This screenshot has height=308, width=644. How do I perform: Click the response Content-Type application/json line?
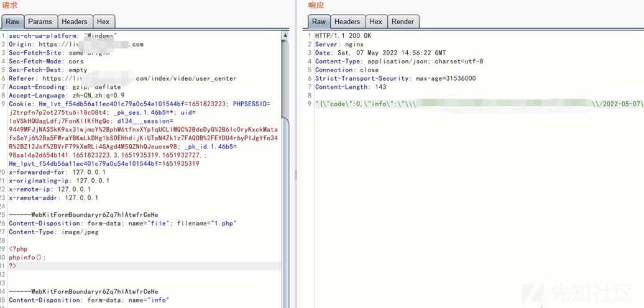[x=399, y=61]
